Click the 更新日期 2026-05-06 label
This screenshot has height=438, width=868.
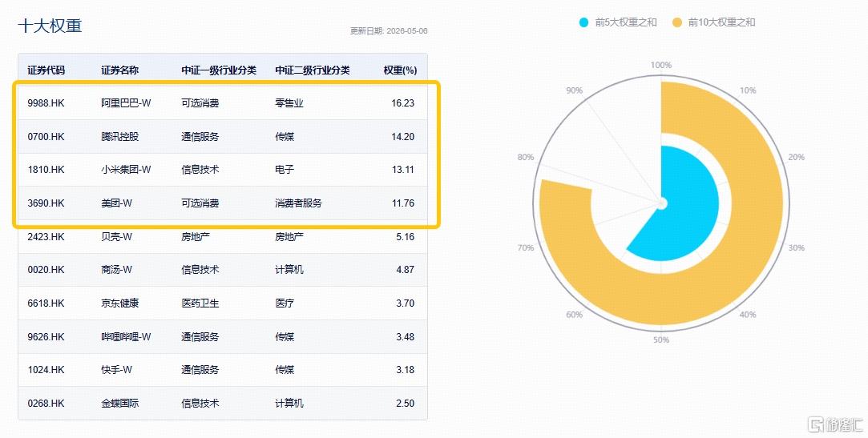click(389, 31)
